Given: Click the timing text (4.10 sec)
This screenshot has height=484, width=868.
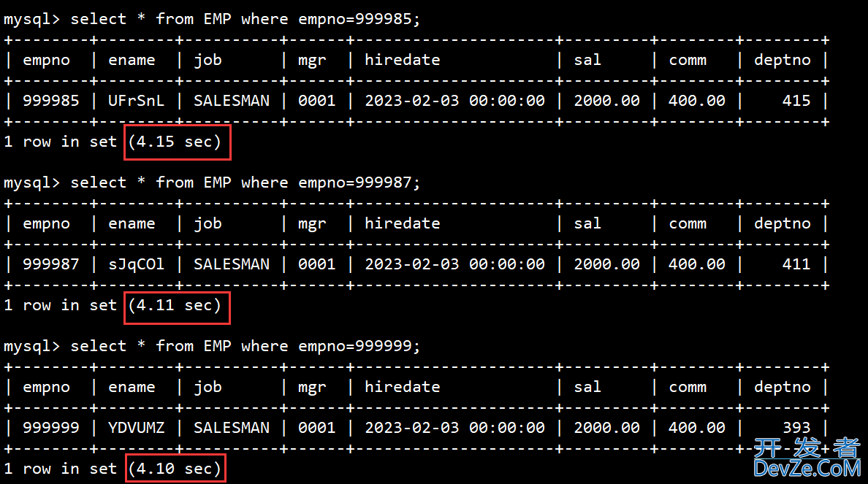Looking at the screenshot, I should 175,469.
